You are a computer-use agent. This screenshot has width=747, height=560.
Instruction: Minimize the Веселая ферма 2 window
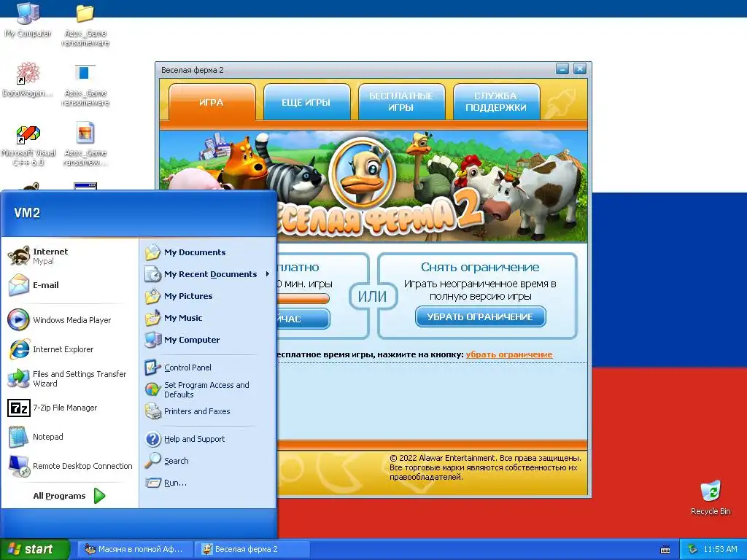point(562,69)
